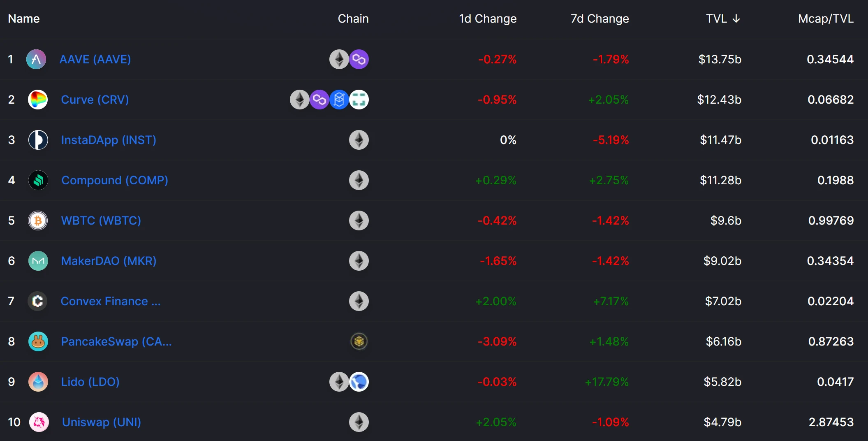Click the Name column header
Screen dimensions: 868x441
coord(24,19)
